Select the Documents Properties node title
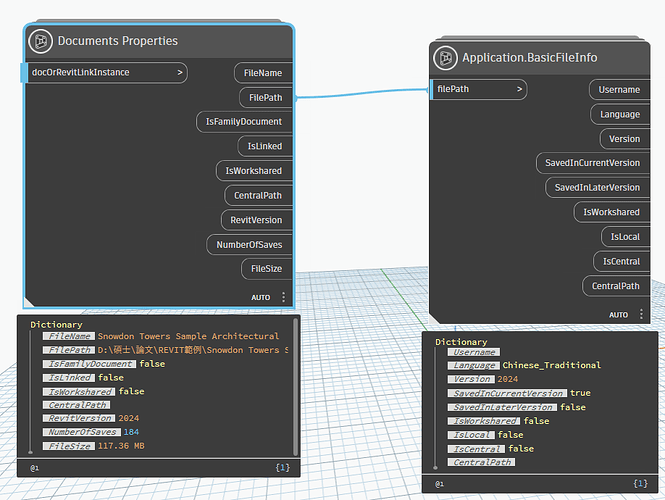The height and width of the screenshot is (500, 665). click(118, 41)
